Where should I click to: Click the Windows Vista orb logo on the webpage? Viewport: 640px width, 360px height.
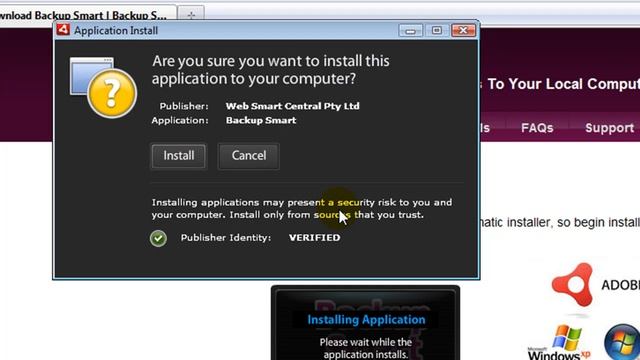(x=622, y=342)
